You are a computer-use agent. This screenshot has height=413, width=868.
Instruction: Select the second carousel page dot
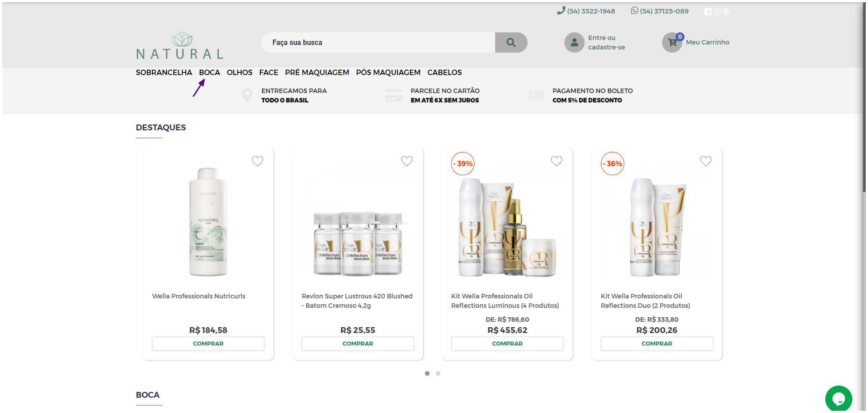tap(438, 373)
